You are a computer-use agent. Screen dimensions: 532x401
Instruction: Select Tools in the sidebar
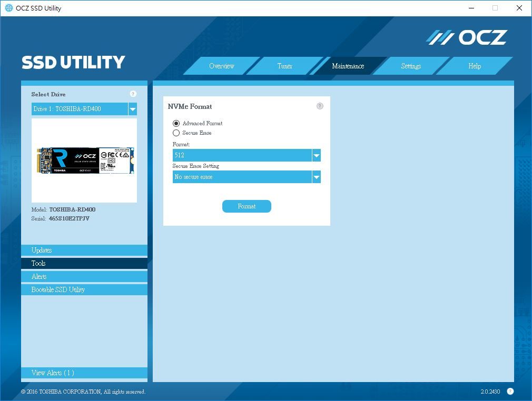84,263
